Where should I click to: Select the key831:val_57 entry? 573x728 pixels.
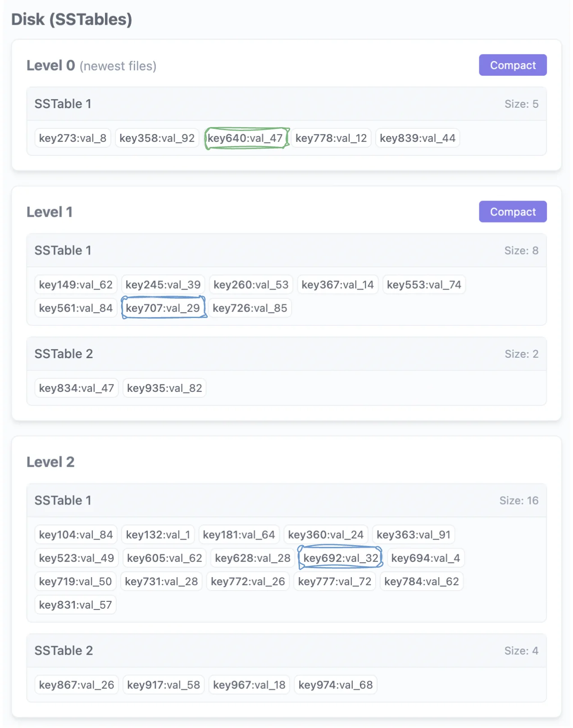(x=75, y=605)
